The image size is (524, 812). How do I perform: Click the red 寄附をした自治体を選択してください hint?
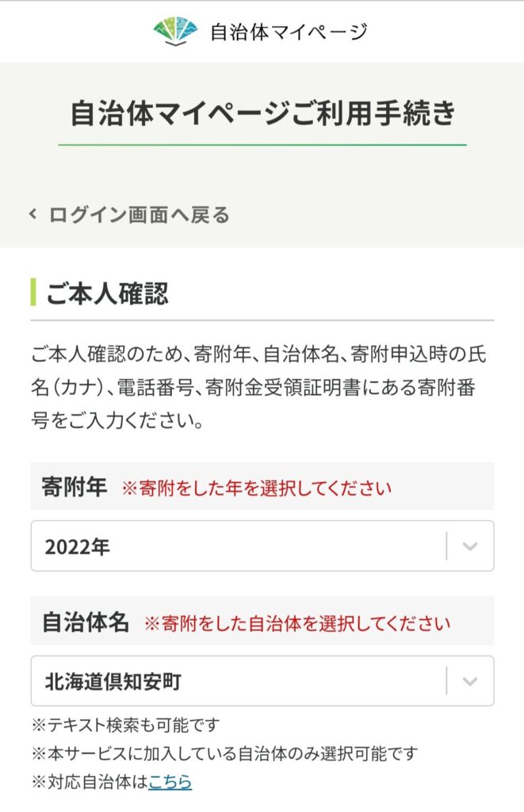coord(296,623)
